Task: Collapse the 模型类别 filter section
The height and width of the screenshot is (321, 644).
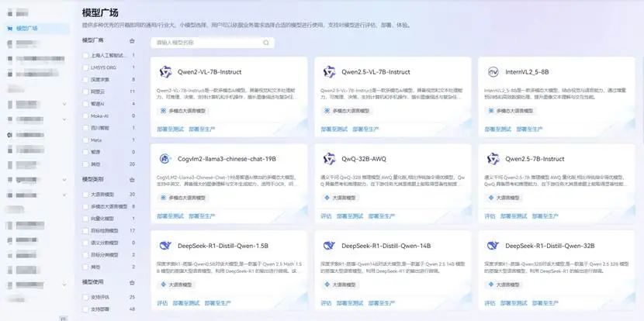Action: coord(132,180)
